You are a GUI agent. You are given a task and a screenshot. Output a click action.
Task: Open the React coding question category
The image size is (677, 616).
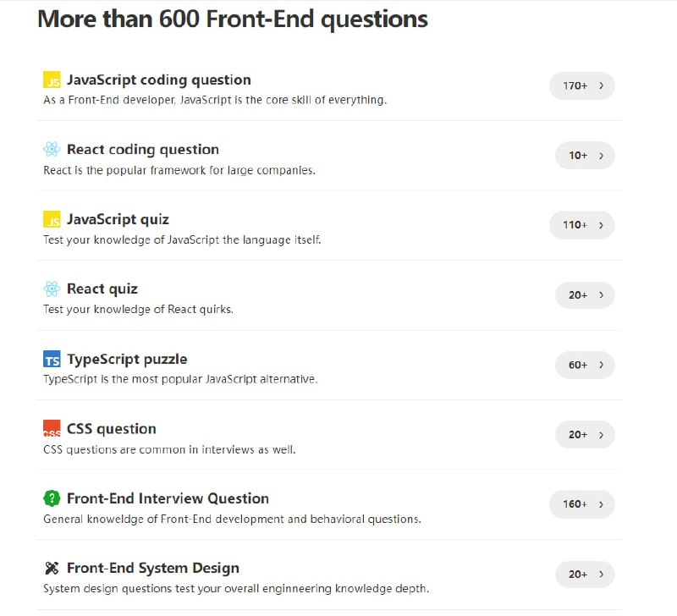[141, 149]
